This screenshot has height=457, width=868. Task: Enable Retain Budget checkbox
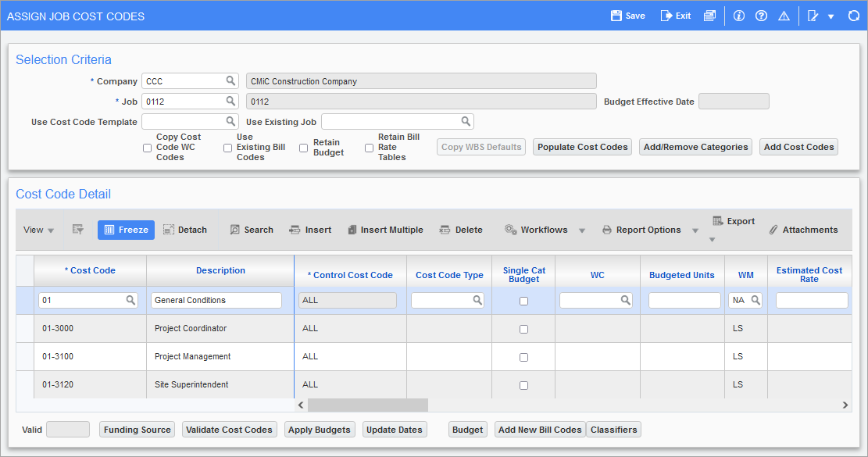tap(303, 148)
